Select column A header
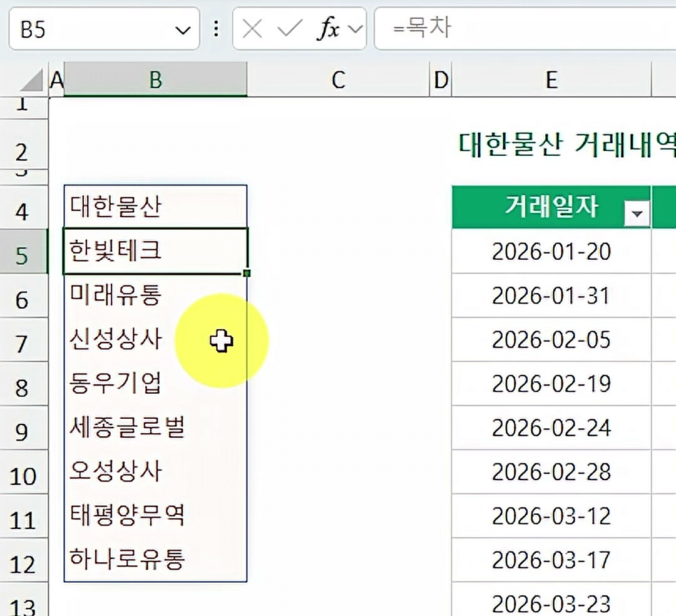Screen dimensions: 676x616 (56, 80)
